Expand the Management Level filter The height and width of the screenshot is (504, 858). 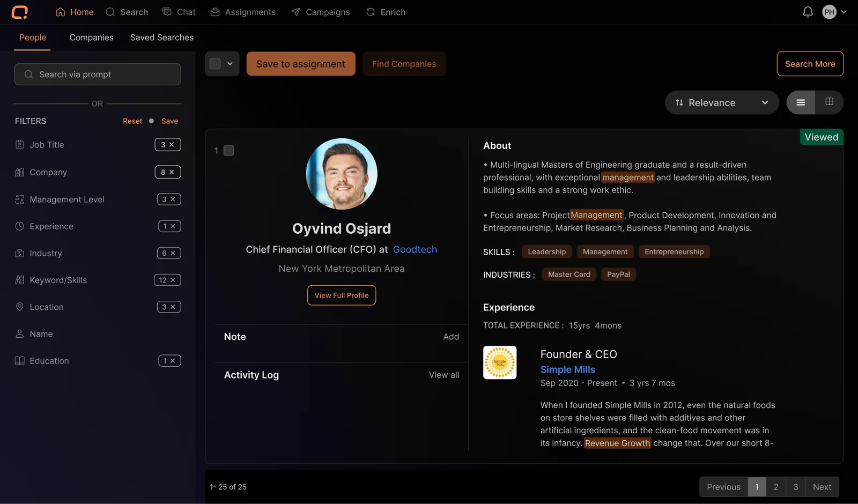pyautogui.click(x=67, y=199)
